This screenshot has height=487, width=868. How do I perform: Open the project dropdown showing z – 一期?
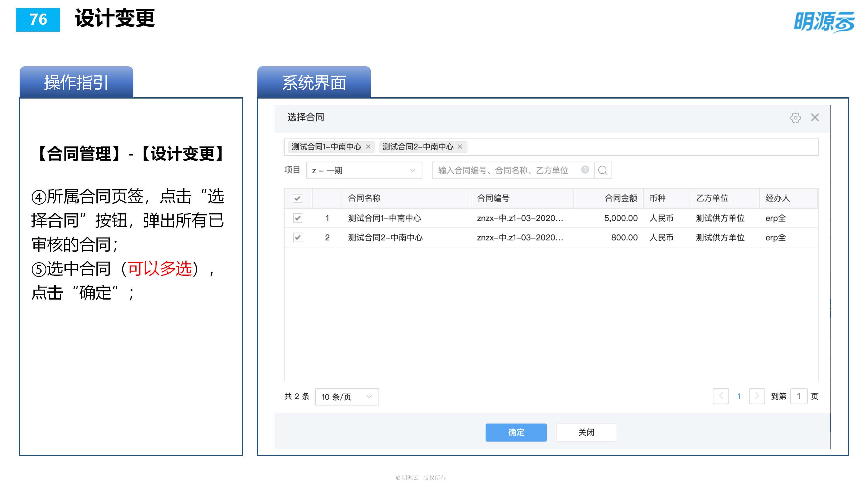364,171
